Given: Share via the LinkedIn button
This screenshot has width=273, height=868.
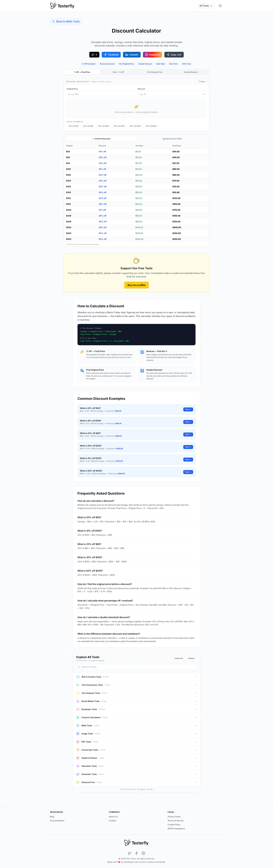Looking at the screenshot, I should click(132, 55).
